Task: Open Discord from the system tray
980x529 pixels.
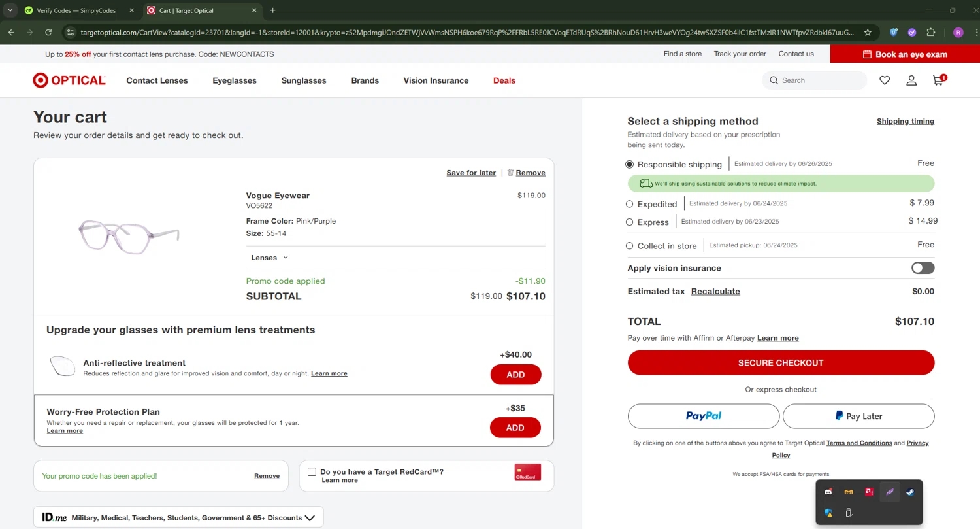Action: (x=828, y=492)
